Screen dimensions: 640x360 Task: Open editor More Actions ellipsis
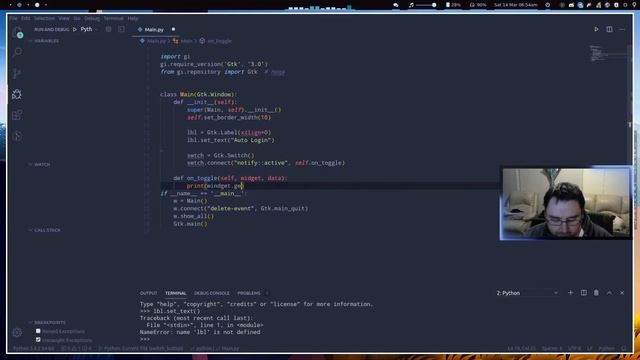(x=622, y=29)
